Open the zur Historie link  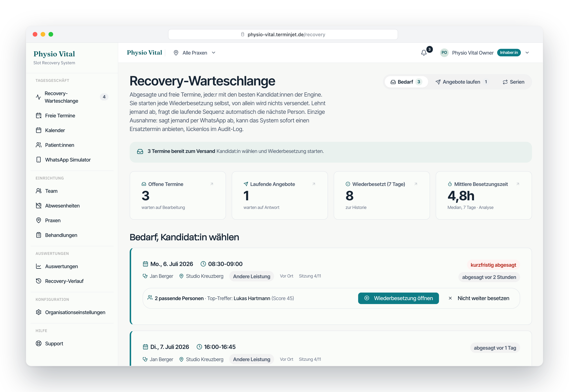point(356,207)
